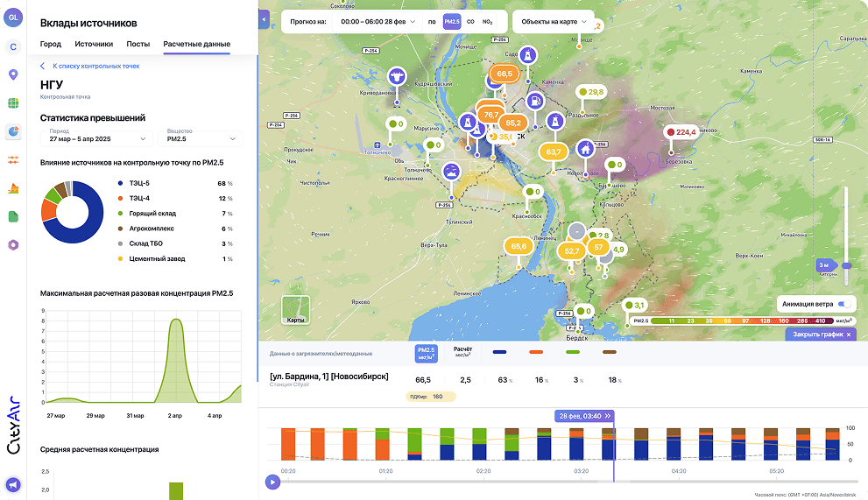Viewport: 868px width, 500px height.
Task: Click the cow farm marker on map
Action: (x=396, y=78)
